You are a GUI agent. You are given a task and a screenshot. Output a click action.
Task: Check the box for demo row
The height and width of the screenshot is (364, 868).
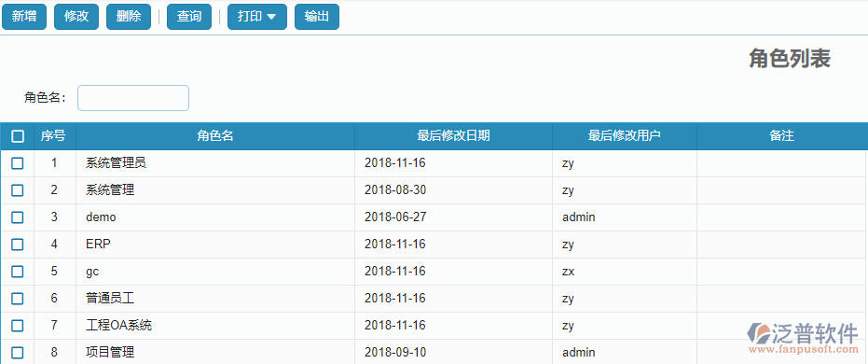point(18,217)
